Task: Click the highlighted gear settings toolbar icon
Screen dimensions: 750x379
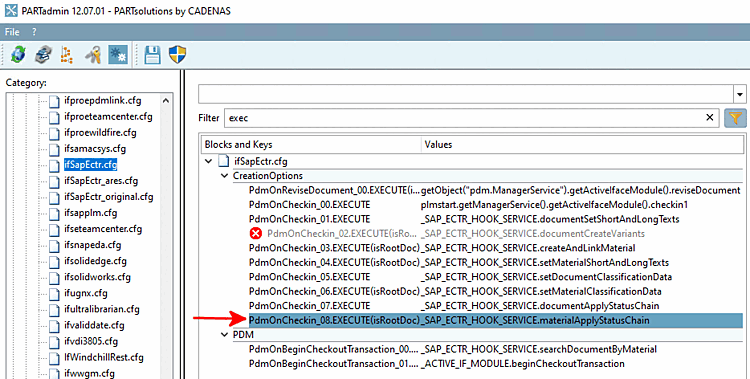Action: point(118,55)
